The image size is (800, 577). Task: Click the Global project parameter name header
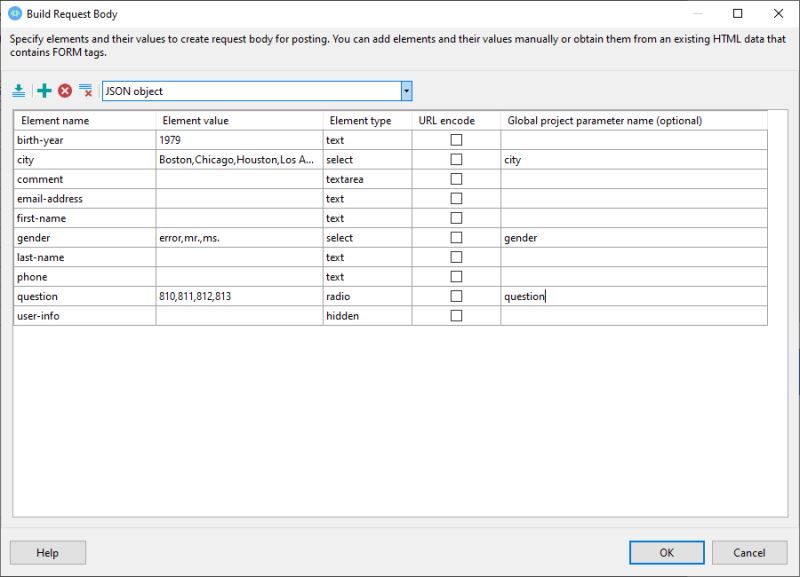634,120
